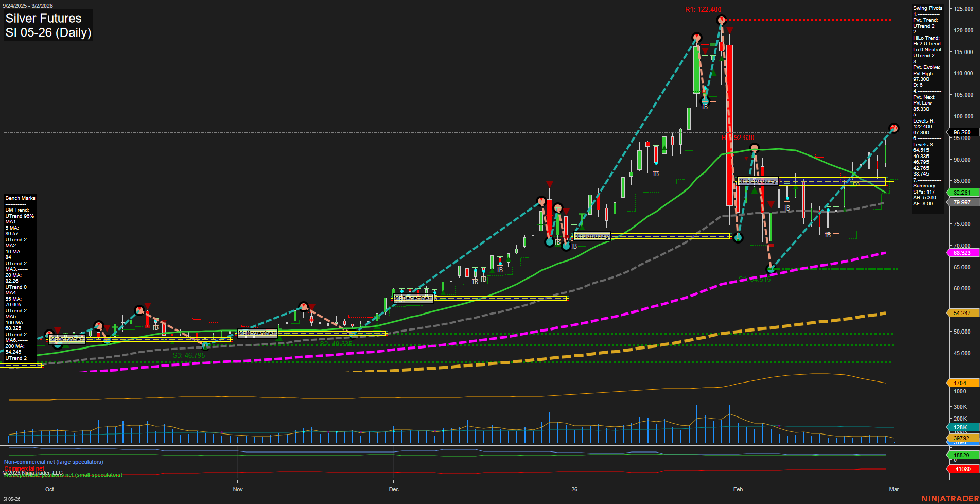Screen dimensions: 980x504
Task: Click the 96.260 current price label
Action: [x=962, y=132]
